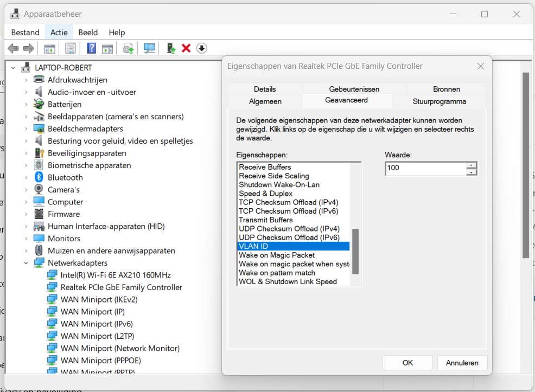The height and width of the screenshot is (392, 535).
Task: Open the Beeld menu
Action: click(88, 33)
